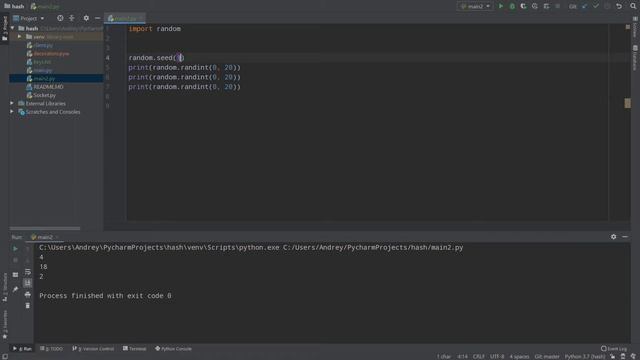This screenshot has height=360, width=640.
Task: Open the 4: Run tool window tab
Action: [23, 349]
